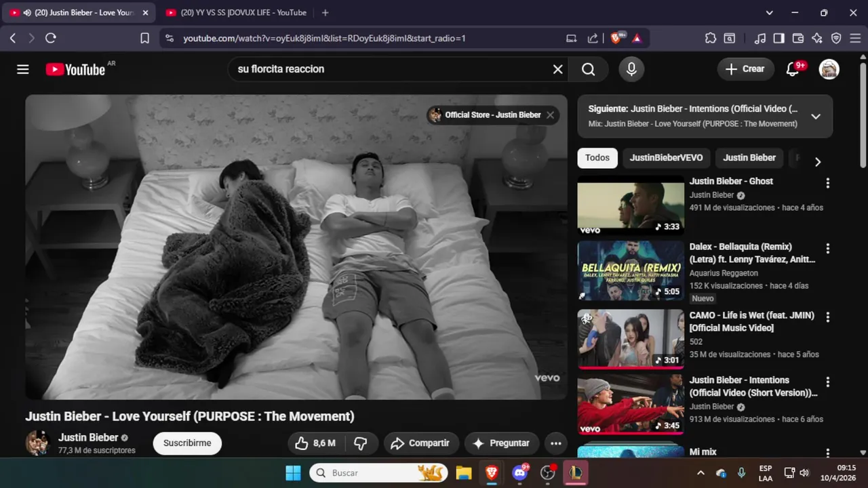Open Official Store - Justin Bieber link
Screen dimensions: 868x488
point(493,115)
